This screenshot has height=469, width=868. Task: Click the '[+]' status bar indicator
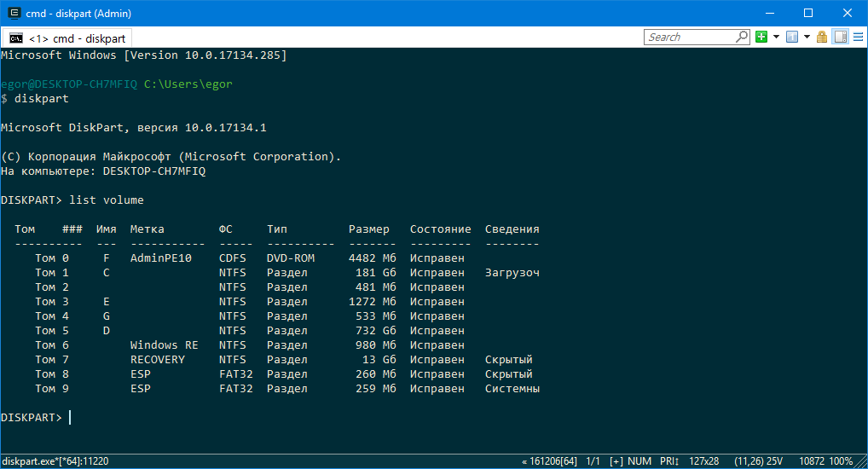pyautogui.click(x=616, y=461)
